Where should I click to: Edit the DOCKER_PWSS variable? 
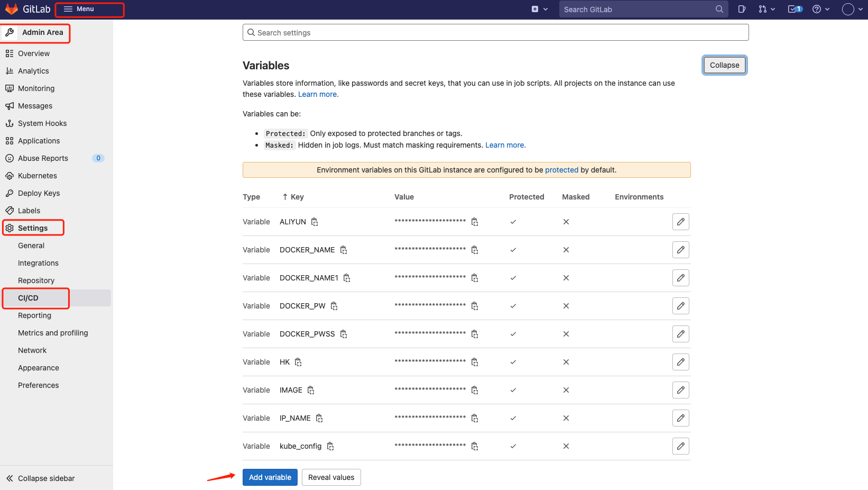[681, 334]
